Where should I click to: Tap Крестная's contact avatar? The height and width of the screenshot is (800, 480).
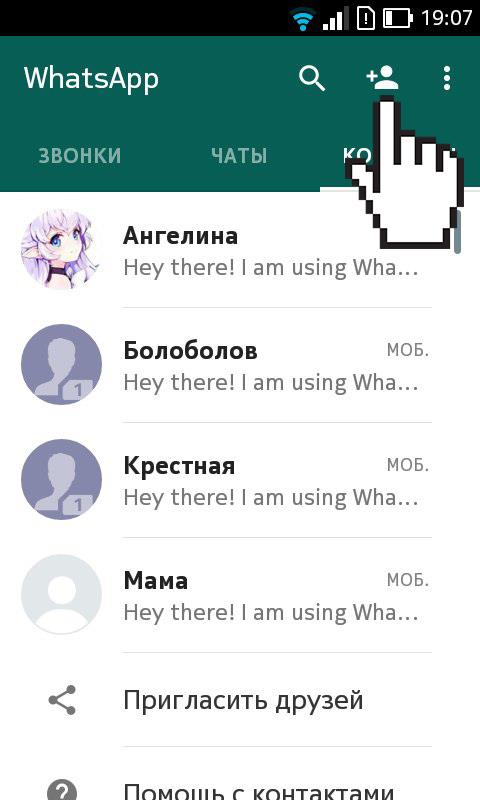click(61, 479)
